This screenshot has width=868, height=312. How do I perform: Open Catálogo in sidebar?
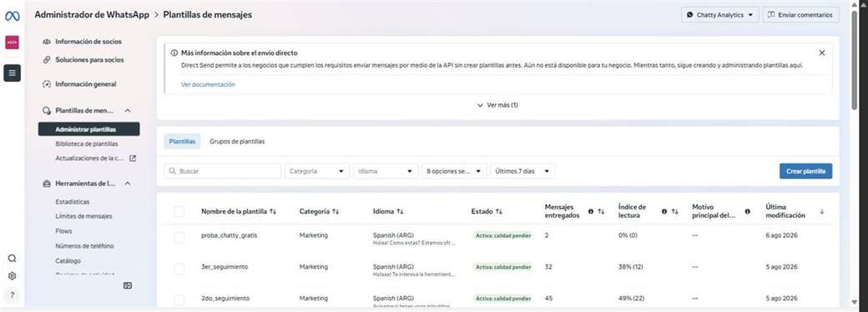click(68, 260)
